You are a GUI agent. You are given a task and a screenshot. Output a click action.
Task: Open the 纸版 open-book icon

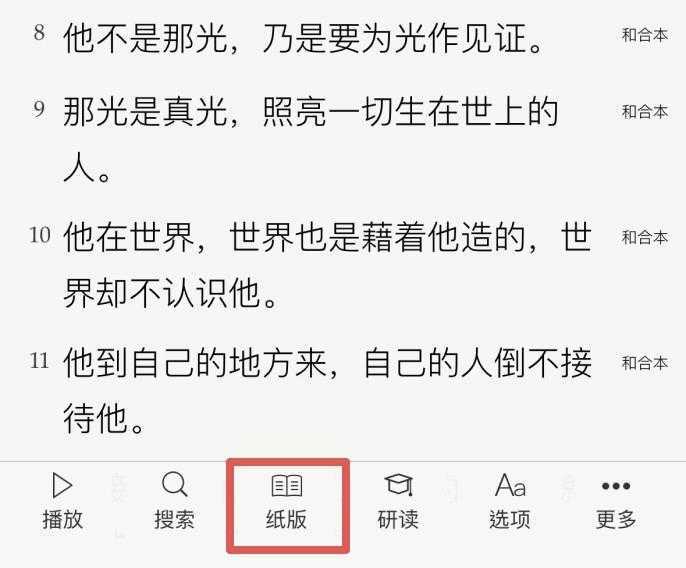coord(287,486)
